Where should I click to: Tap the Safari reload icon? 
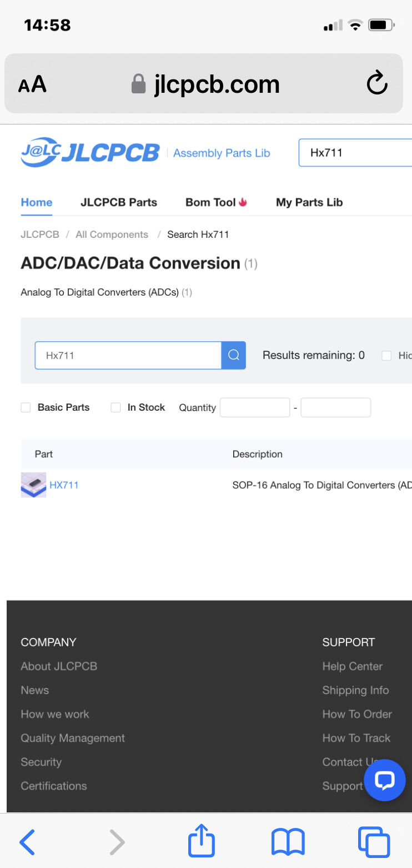tap(377, 84)
